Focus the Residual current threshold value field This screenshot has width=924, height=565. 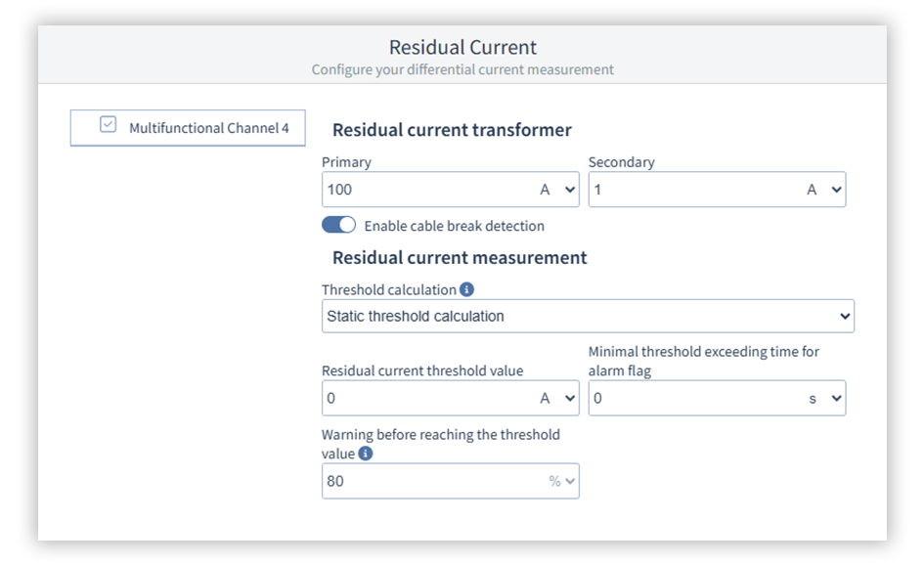tap(425, 398)
